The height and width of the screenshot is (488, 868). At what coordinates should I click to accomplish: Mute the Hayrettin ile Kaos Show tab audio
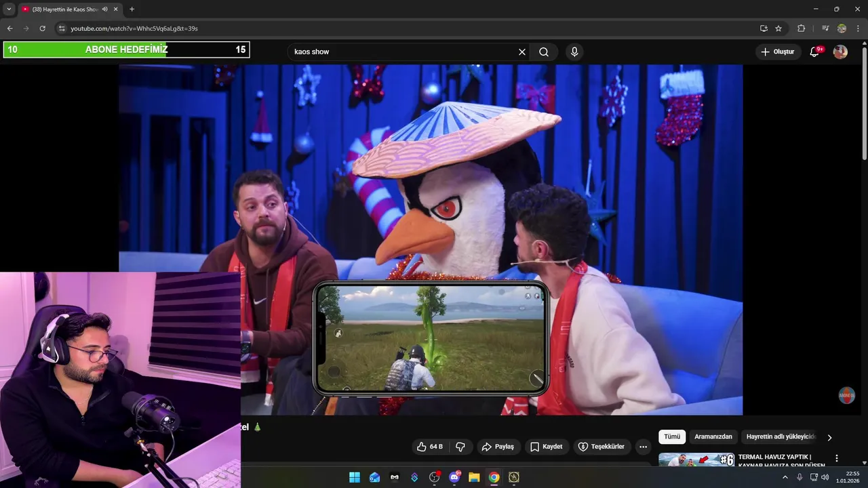pyautogui.click(x=104, y=9)
